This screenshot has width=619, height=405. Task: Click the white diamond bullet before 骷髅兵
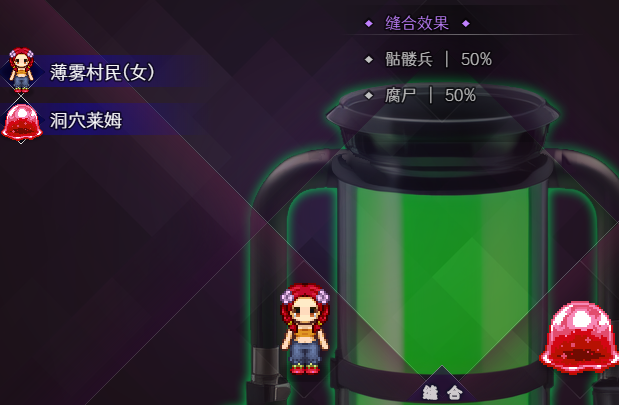[369, 60]
